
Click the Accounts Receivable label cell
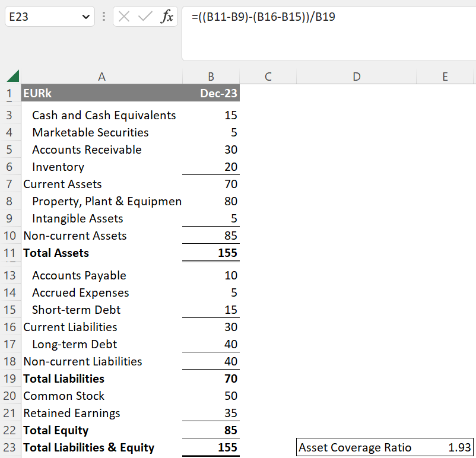click(x=101, y=150)
